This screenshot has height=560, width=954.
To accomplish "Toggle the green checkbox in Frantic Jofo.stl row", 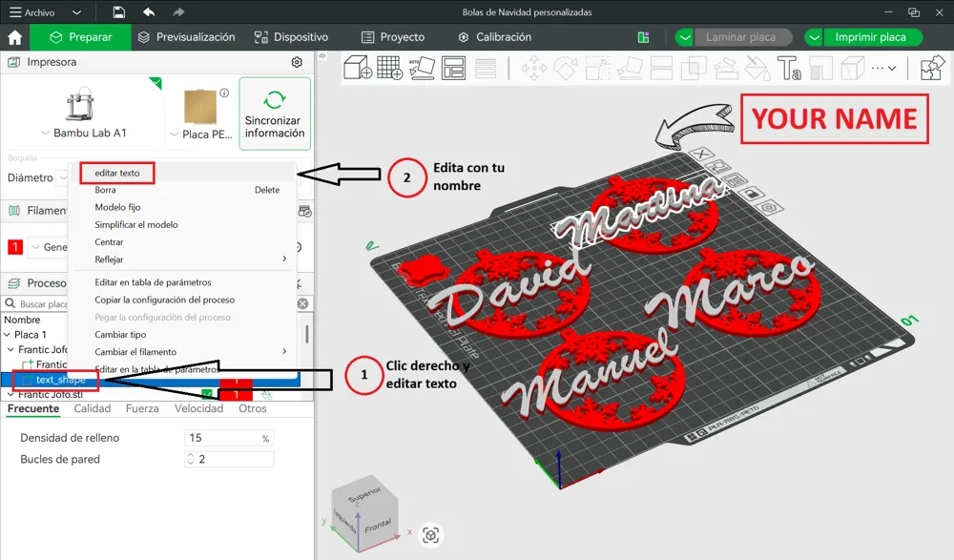I will (207, 394).
